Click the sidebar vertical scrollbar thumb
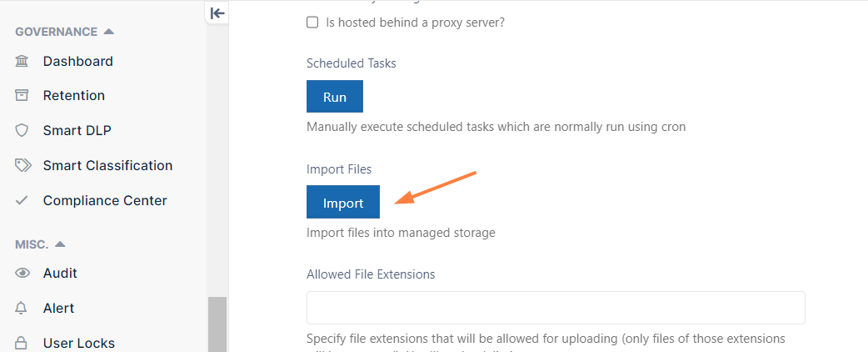 pos(217,324)
